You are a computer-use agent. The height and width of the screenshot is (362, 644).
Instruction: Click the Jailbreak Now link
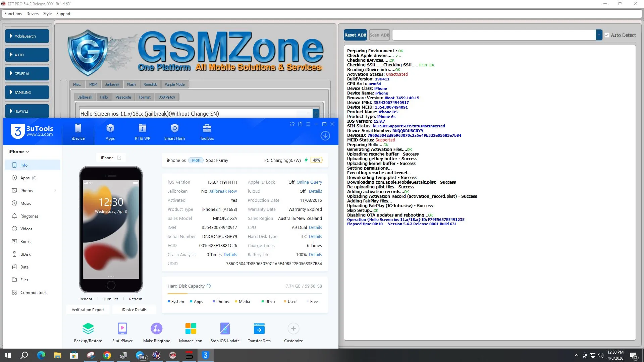[x=223, y=191]
